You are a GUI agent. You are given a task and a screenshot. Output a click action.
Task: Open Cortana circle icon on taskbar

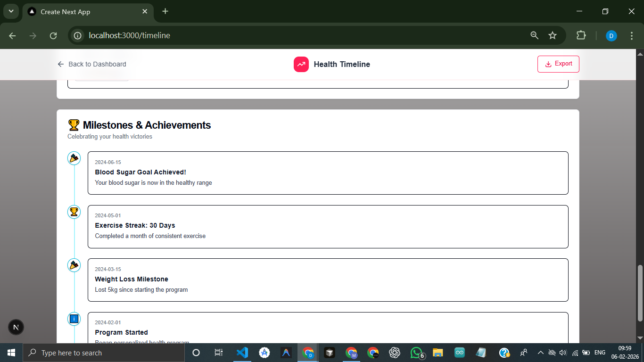click(x=196, y=353)
